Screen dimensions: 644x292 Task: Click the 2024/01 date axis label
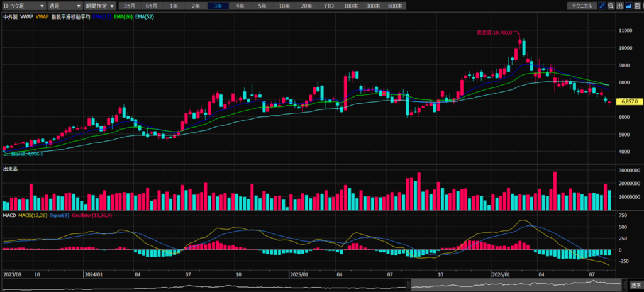point(94,274)
